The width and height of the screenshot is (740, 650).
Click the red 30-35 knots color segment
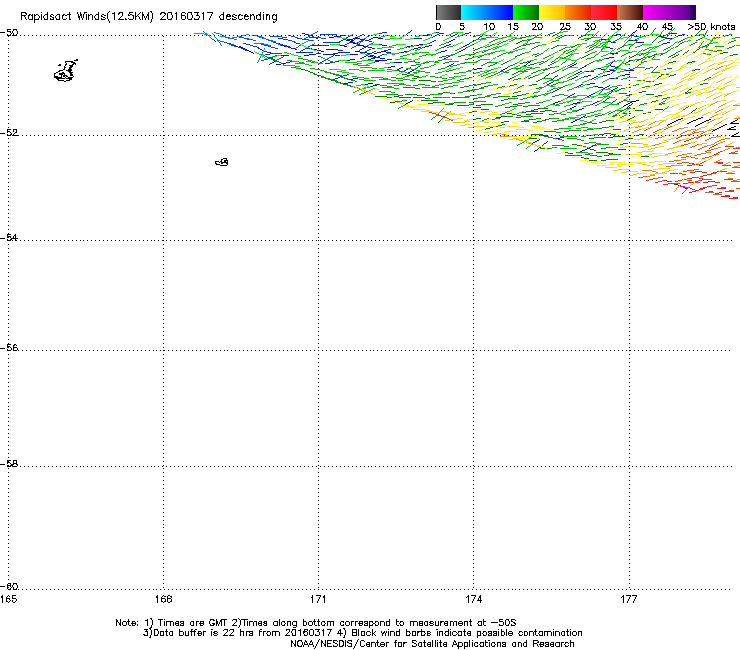(x=604, y=12)
